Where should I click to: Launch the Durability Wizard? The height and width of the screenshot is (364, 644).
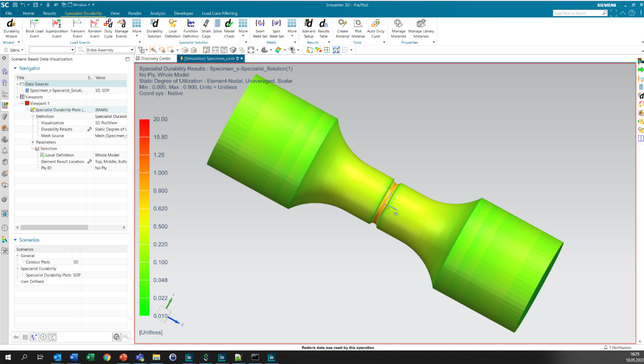click(x=11, y=29)
